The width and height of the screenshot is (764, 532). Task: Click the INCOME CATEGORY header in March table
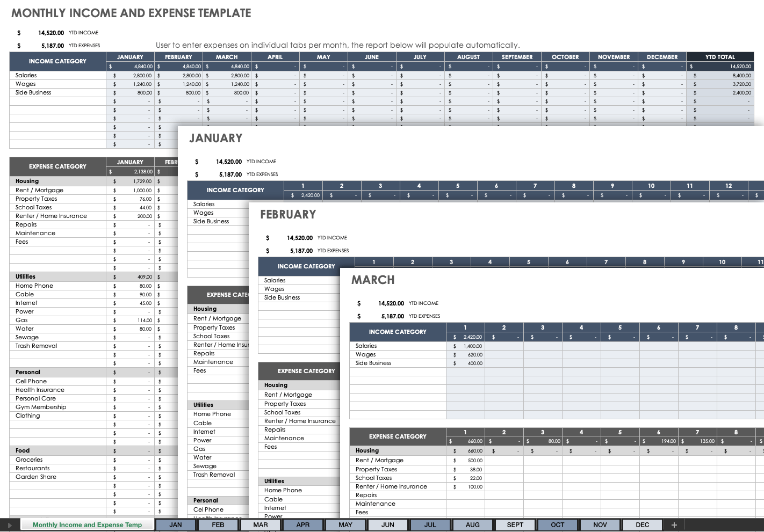pyautogui.click(x=397, y=332)
